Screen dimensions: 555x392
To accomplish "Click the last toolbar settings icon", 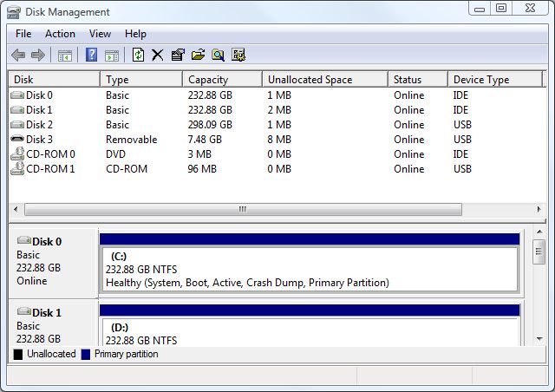I will pyautogui.click(x=238, y=56).
